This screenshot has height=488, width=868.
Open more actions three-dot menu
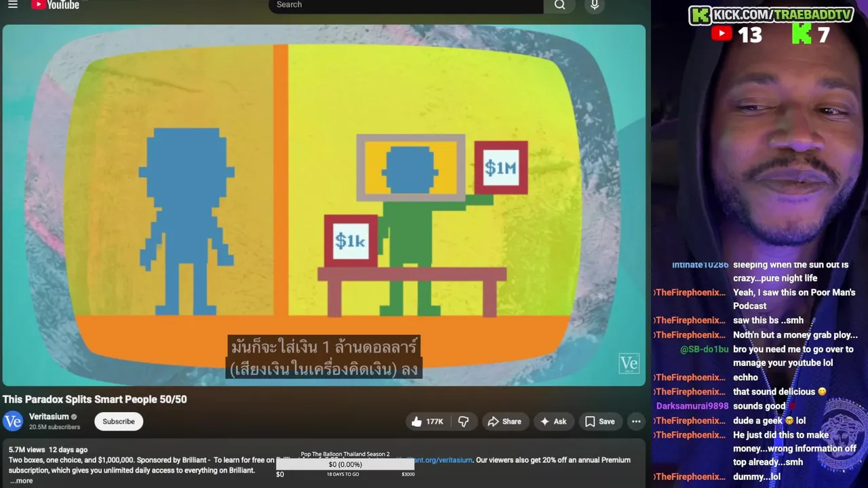(636, 422)
